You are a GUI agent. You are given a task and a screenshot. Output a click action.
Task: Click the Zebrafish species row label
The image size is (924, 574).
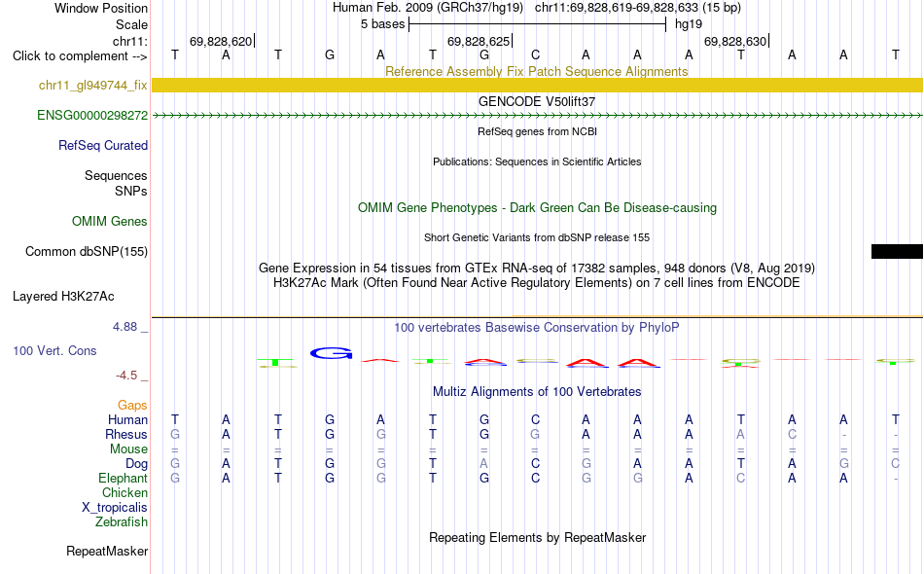(x=121, y=521)
